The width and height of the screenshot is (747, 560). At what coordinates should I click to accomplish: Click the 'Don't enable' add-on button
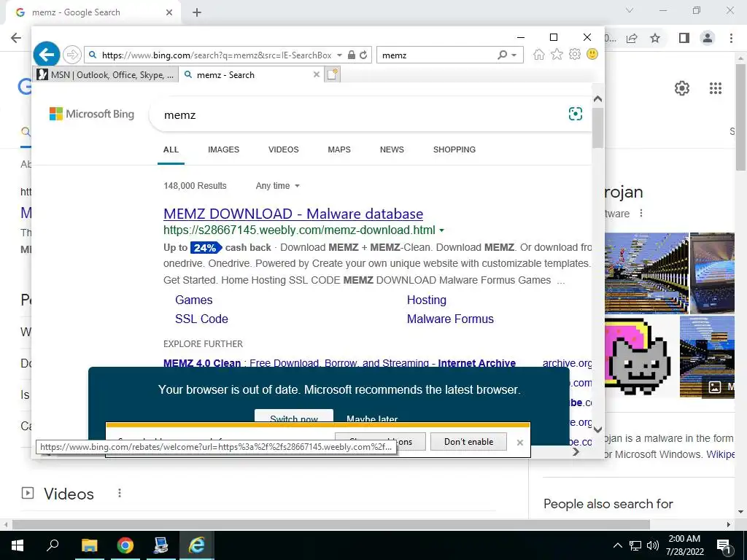[x=469, y=441]
